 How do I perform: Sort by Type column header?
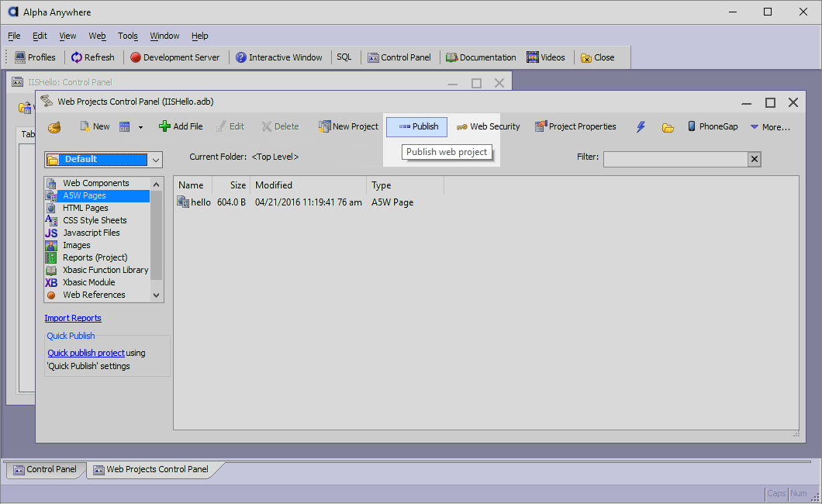click(x=405, y=185)
